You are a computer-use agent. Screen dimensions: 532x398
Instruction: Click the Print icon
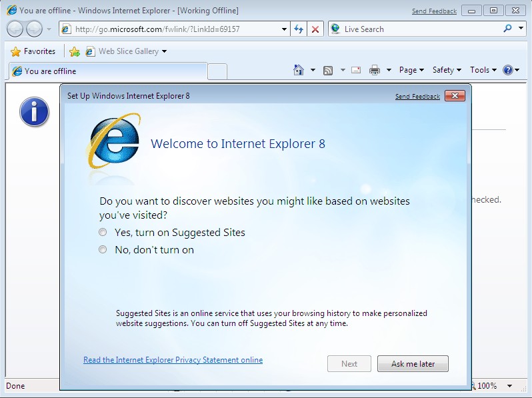click(375, 70)
